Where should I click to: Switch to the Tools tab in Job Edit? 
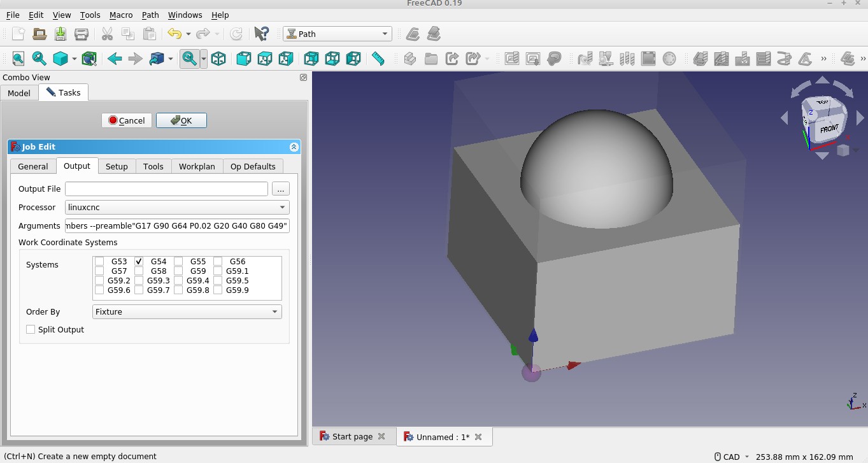(153, 167)
